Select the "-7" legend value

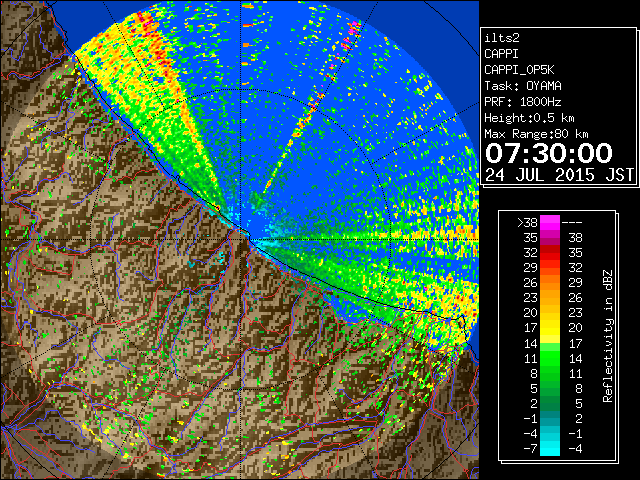(x=530, y=448)
